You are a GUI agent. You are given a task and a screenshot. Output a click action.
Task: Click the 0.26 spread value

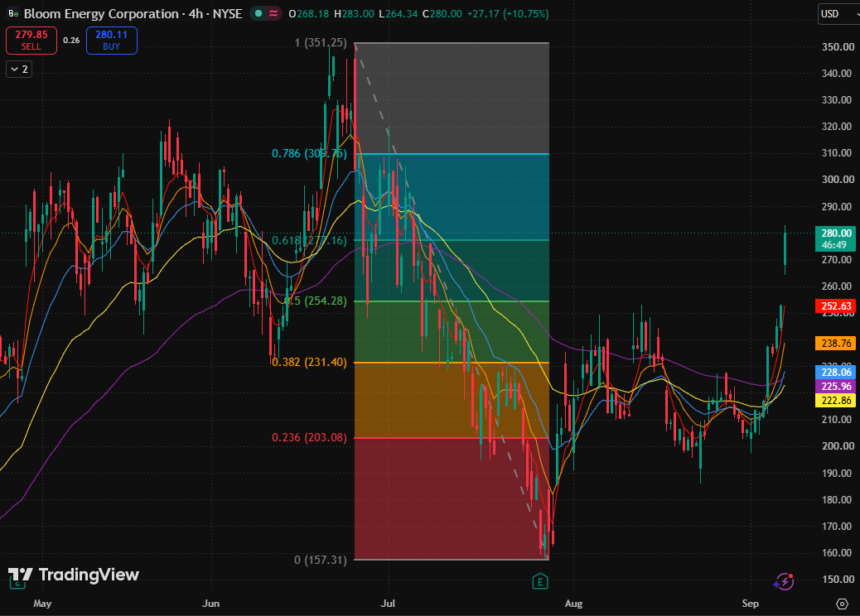[71, 40]
